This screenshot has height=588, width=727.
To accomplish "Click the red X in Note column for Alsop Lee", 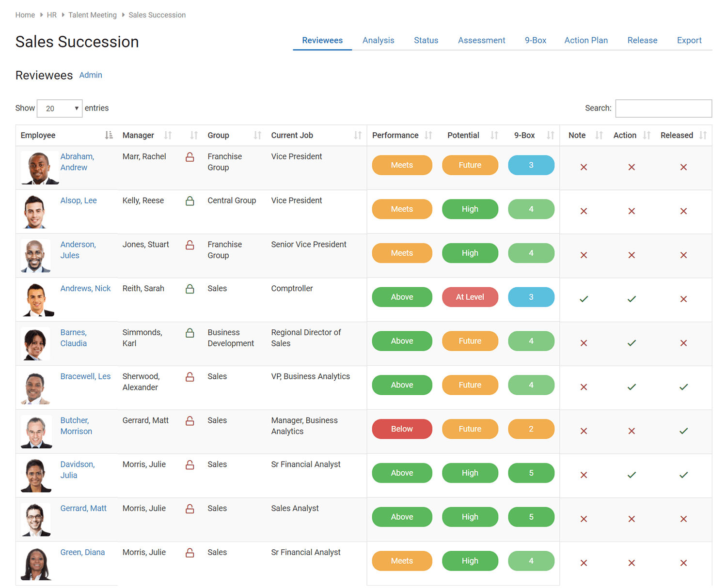I will click(583, 211).
